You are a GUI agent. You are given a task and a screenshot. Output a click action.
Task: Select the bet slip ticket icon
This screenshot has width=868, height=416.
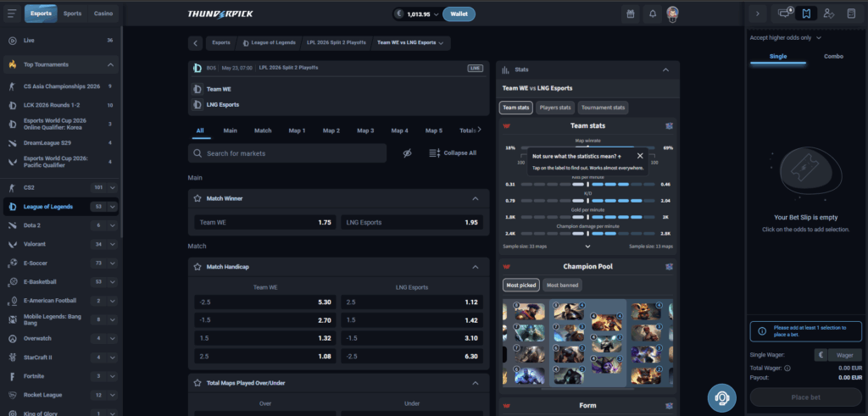(x=806, y=14)
